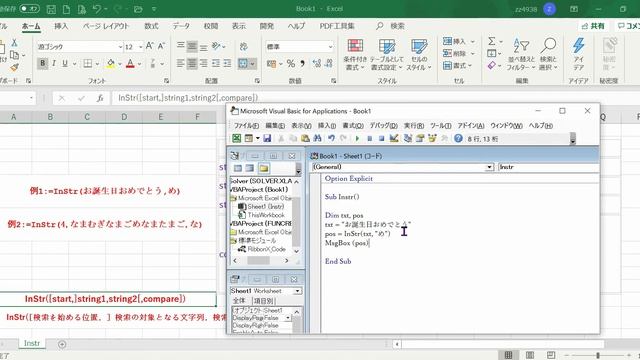
Task: Save the project using VBA toolbar floppy icon
Action: coord(267,138)
